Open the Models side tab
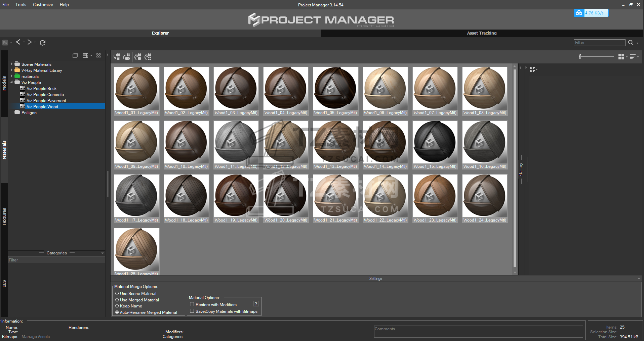The height and width of the screenshot is (341, 644). (x=4, y=83)
